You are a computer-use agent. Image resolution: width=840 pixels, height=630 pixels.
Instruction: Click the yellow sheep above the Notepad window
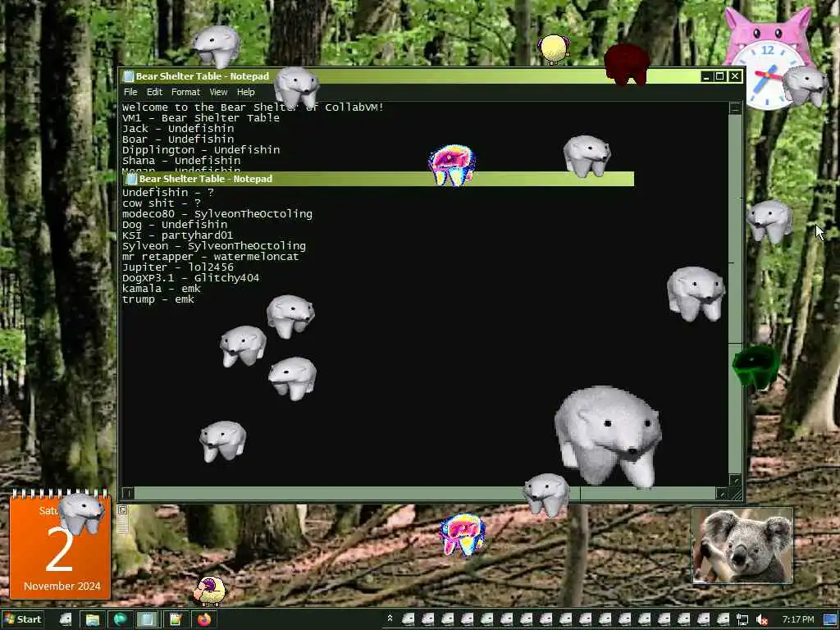coord(554,49)
